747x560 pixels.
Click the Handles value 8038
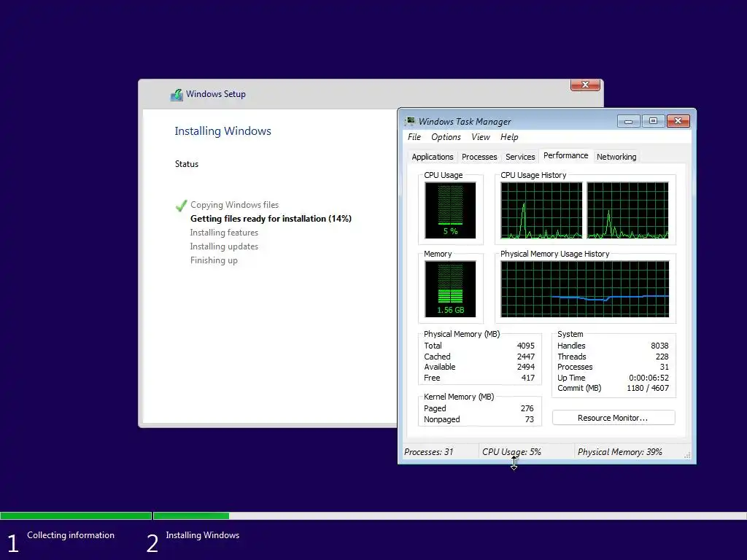659,346
